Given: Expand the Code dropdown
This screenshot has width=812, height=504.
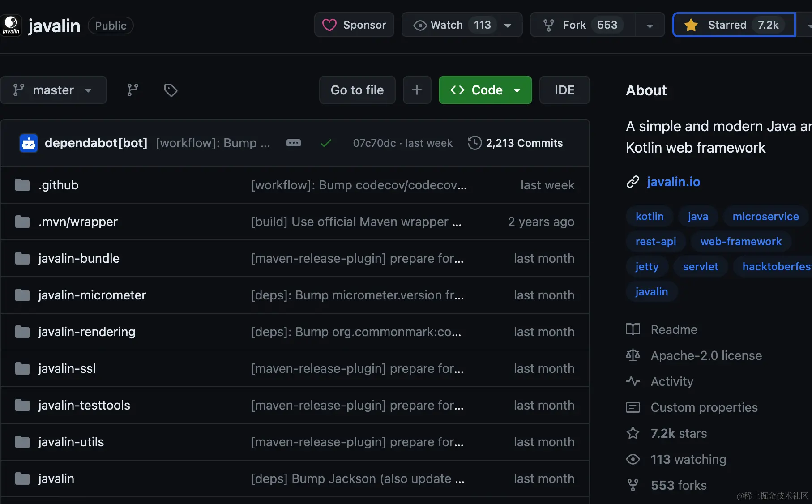Looking at the screenshot, I should tap(485, 90).
